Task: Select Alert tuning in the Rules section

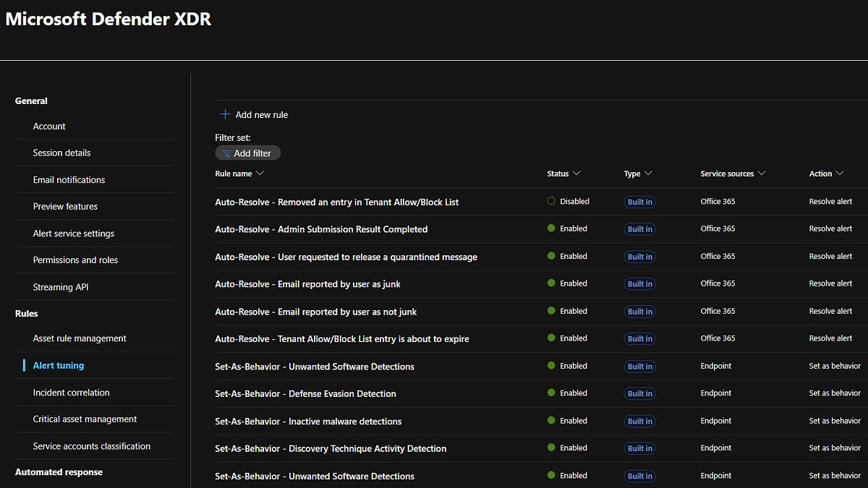Action: tap(59, 366)
